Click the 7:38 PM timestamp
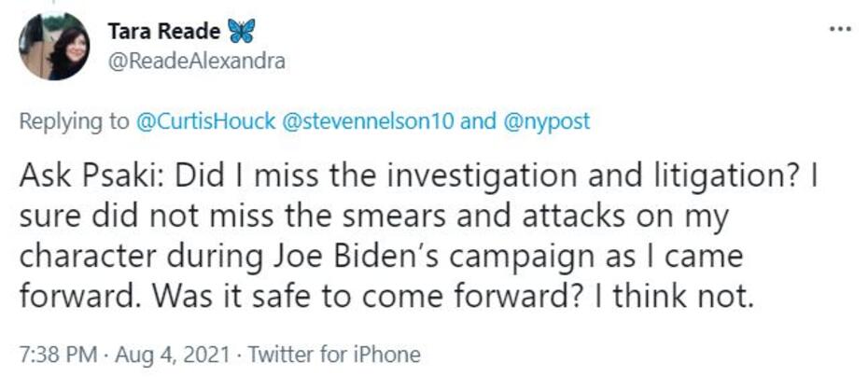 coord(56,355)
